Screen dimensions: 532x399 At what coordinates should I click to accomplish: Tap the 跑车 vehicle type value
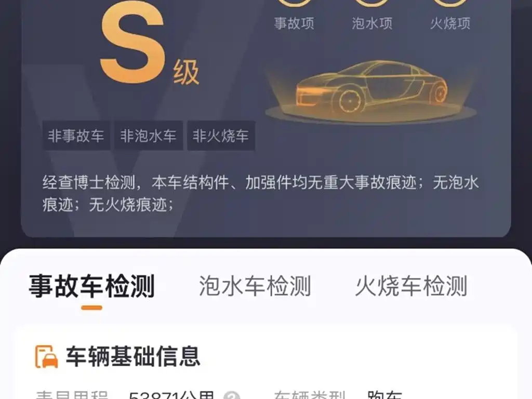385,395
